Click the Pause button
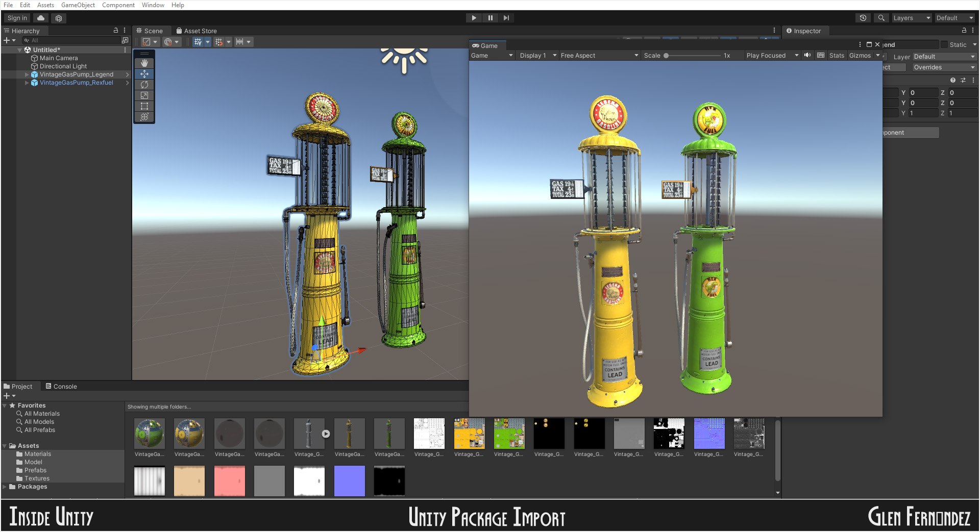This screenshot has height=532, width=980. tap(490, 18)
